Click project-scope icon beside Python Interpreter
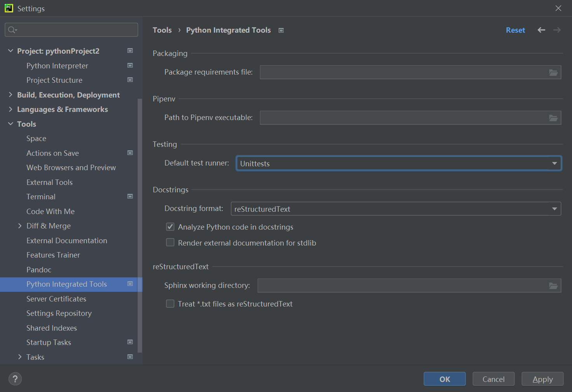This screenshot has height=392, width=572. [x=130, y=65]
